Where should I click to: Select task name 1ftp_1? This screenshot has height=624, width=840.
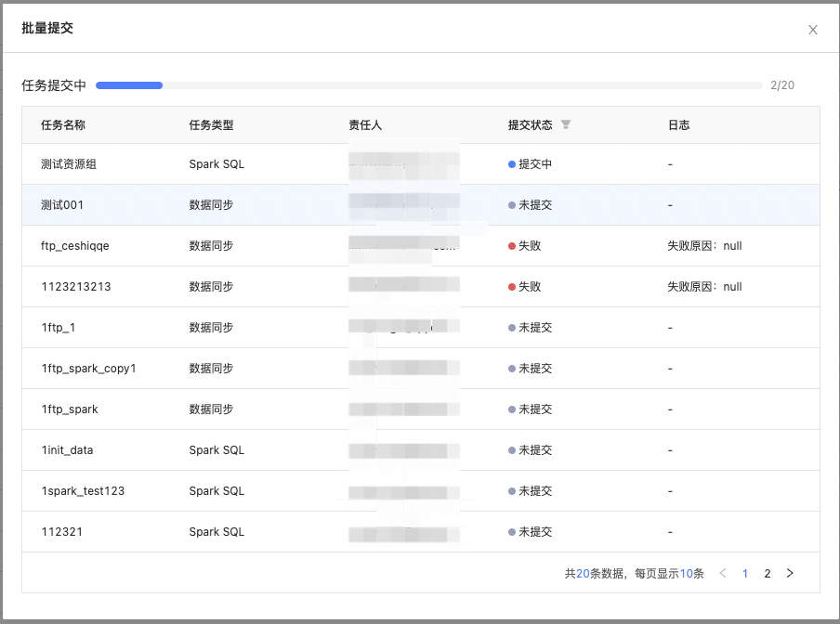[59, 328]
